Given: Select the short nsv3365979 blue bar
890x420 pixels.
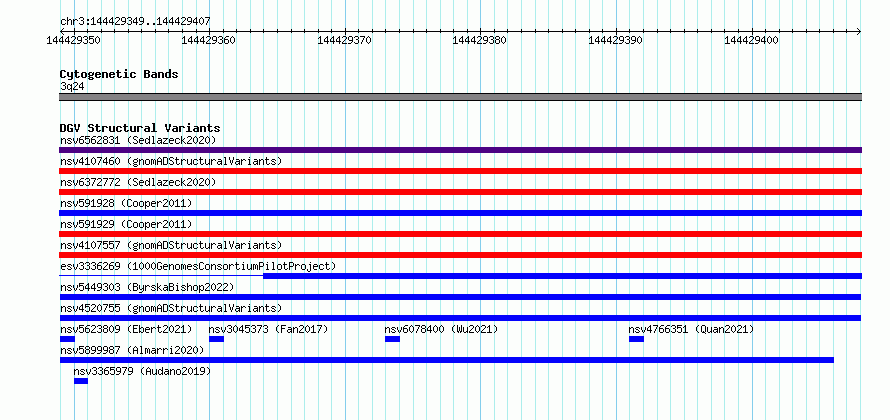Looking at the screenshot, I should point(81,381).
